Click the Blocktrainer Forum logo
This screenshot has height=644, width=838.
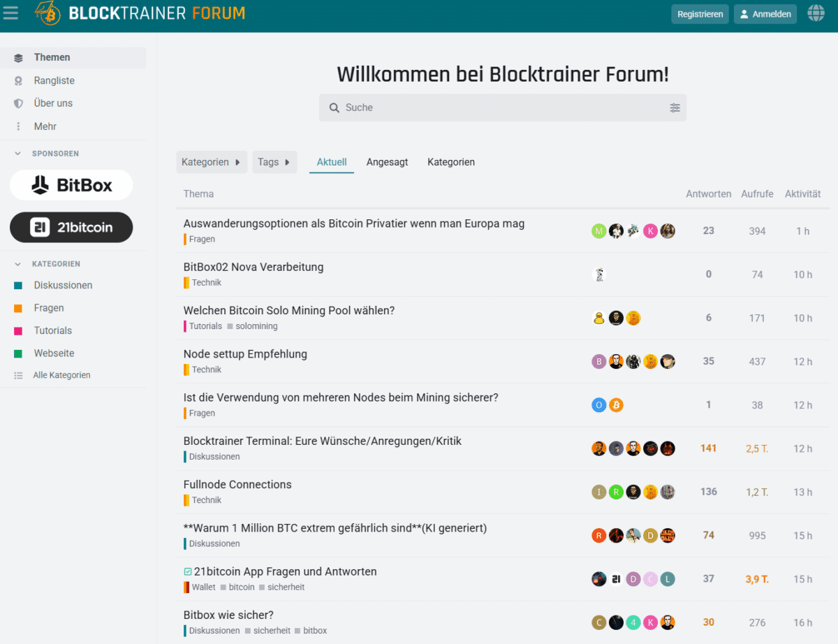(x=140, y=13)
